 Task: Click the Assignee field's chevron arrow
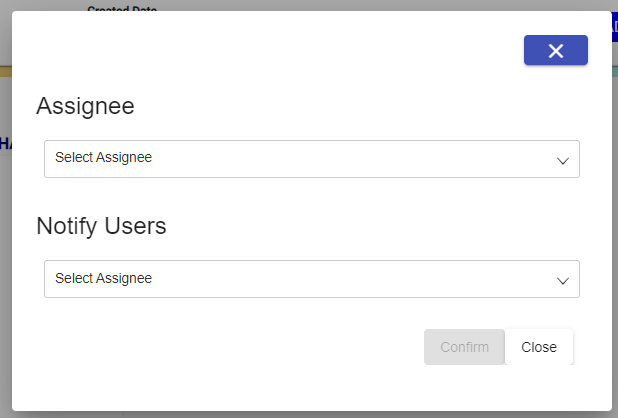pos(562,160)
